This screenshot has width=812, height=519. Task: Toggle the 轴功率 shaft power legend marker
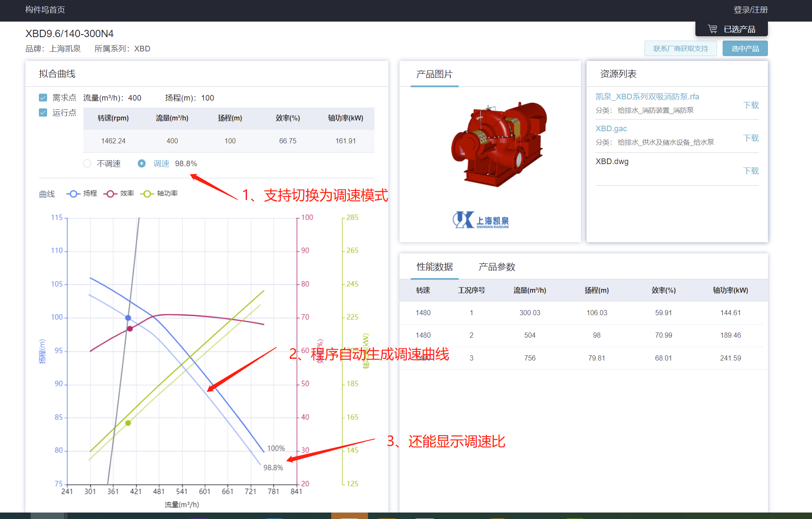pyautogui.click(x=147, y=193)
